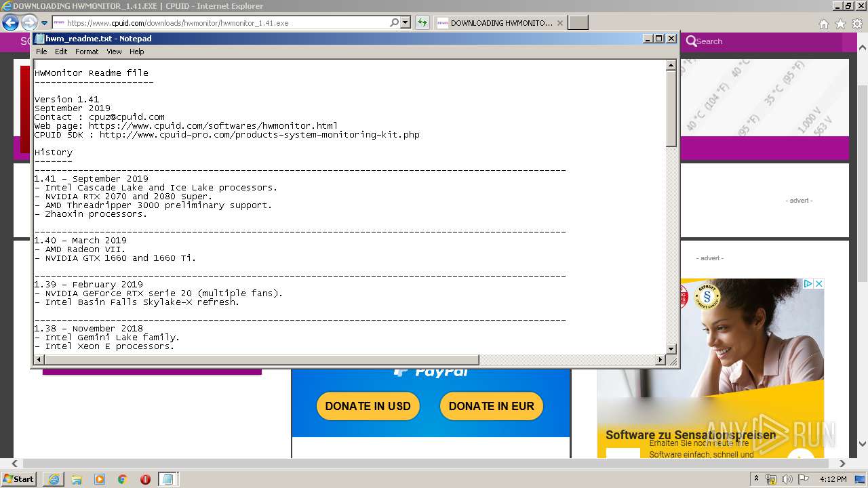Click Notepad vertical scrollbar down arrow
The height and width of the screenshot is (488, 868).
tap(671, 349)
